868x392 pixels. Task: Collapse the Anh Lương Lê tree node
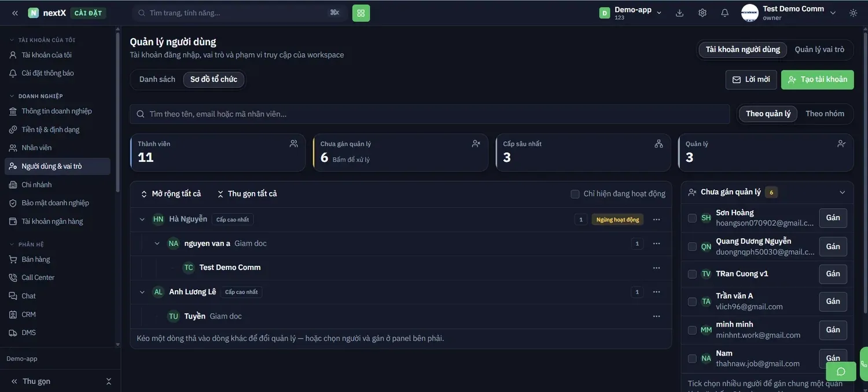tap(142, 292)
